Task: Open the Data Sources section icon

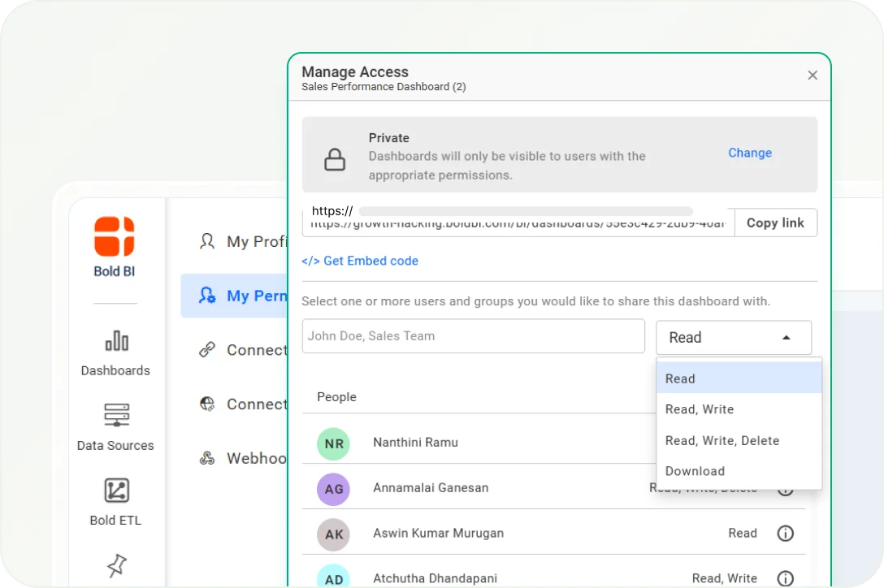Action: [x=115, y=415]
